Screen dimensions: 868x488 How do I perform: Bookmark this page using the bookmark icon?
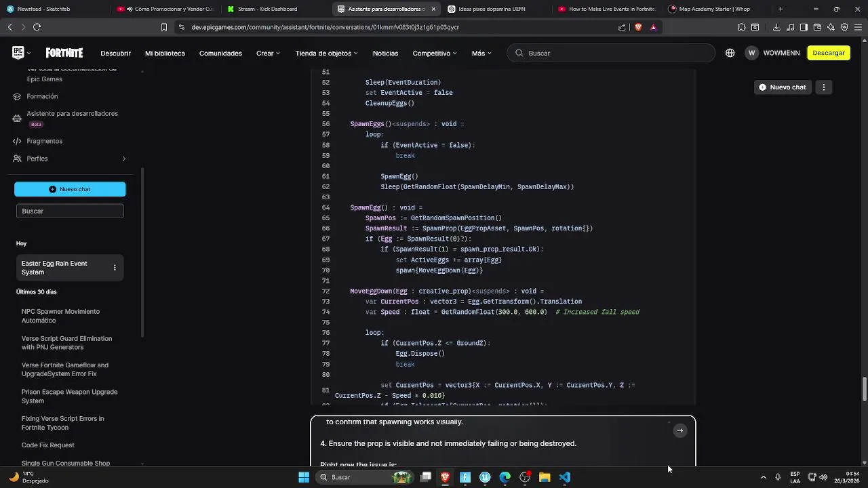[163, 27]
